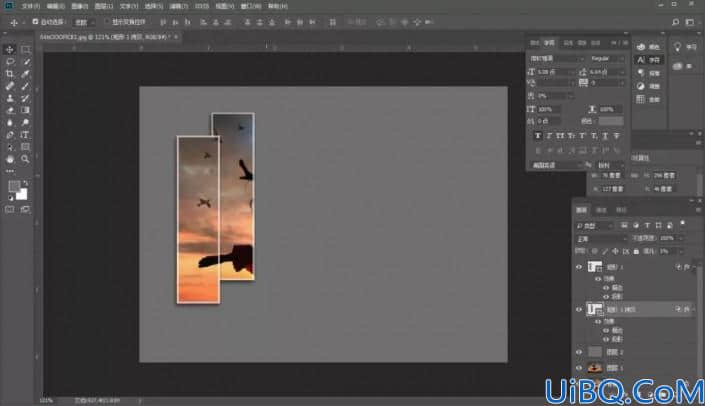Viewport: 705px width, 406px height.
Task: Toggle effects visibility on top rectangle layer
Action: click(x=598, y=279)
